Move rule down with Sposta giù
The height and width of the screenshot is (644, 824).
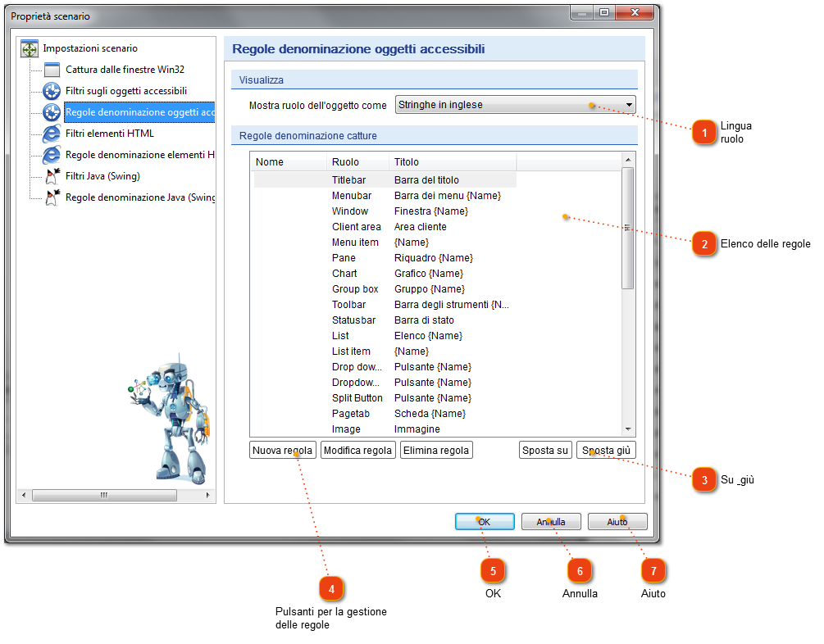coord(606,450)
